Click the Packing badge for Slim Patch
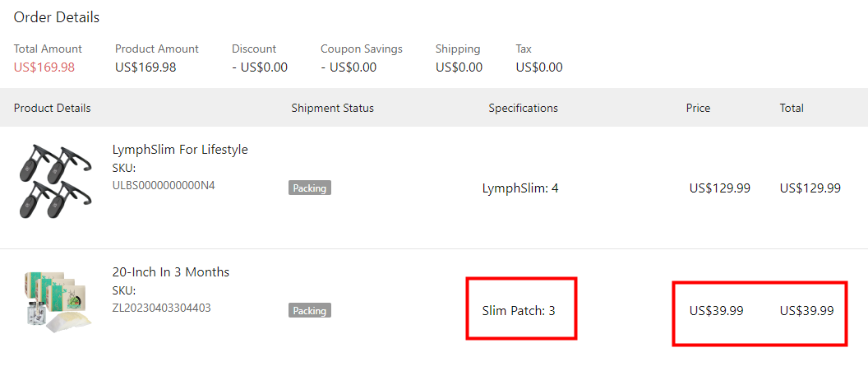 click(310, 311)
